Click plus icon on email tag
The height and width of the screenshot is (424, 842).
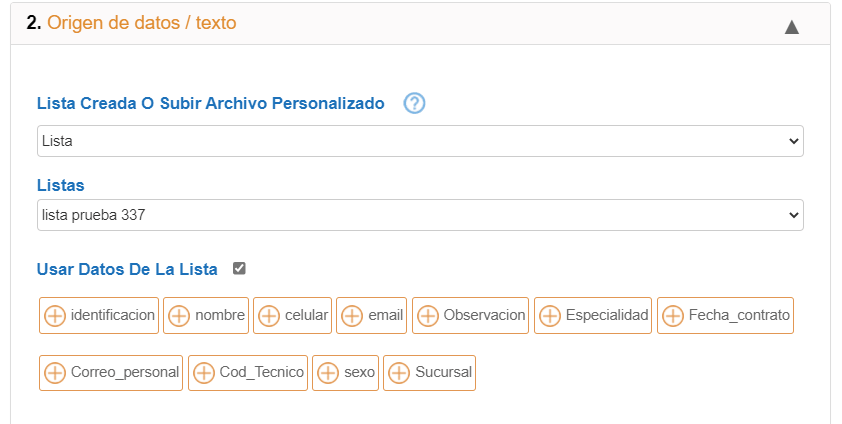click(352, 316)
